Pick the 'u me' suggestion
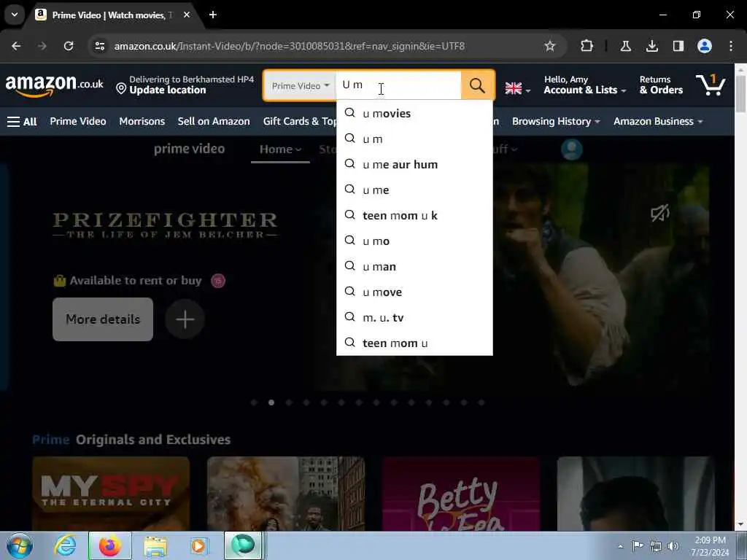Viewport: 747px width, 560px height. click(x=414, y=190)
